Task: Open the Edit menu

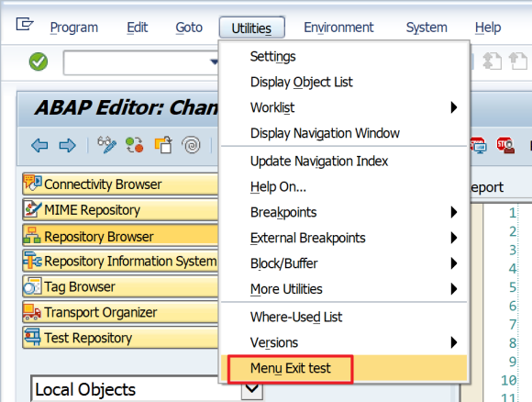Action: 137,28
